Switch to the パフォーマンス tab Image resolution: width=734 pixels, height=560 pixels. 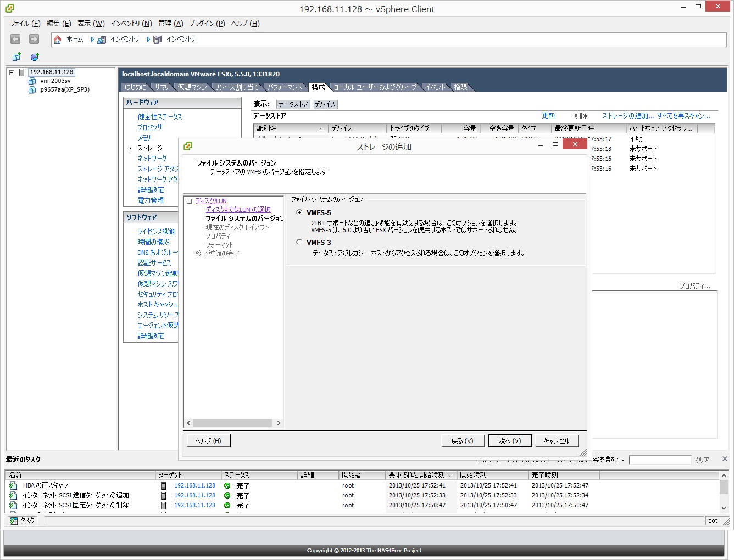click(285, 87)
